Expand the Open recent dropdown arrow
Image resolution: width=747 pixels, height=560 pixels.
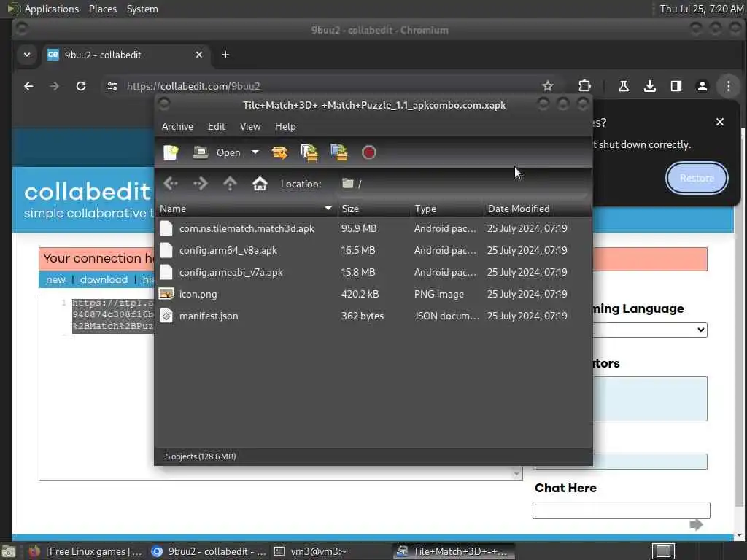coord(255,152)
